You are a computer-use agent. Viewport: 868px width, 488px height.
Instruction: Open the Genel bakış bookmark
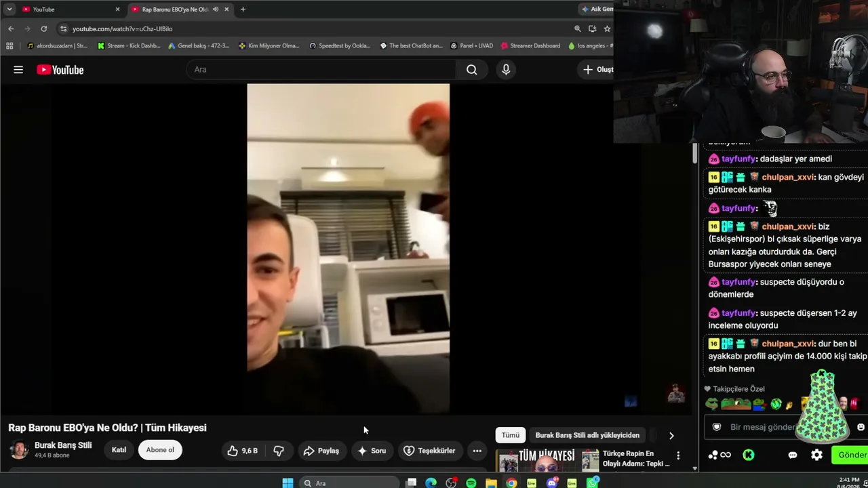(x=199, y=46)
